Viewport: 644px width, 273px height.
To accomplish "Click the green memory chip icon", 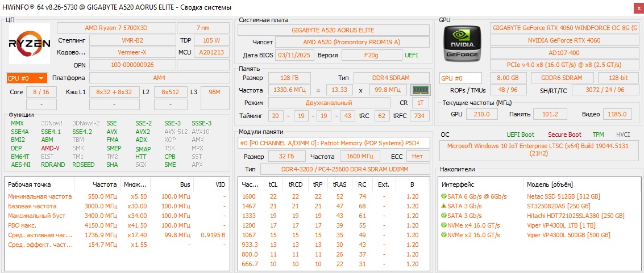I will click(x=421, y=90).
